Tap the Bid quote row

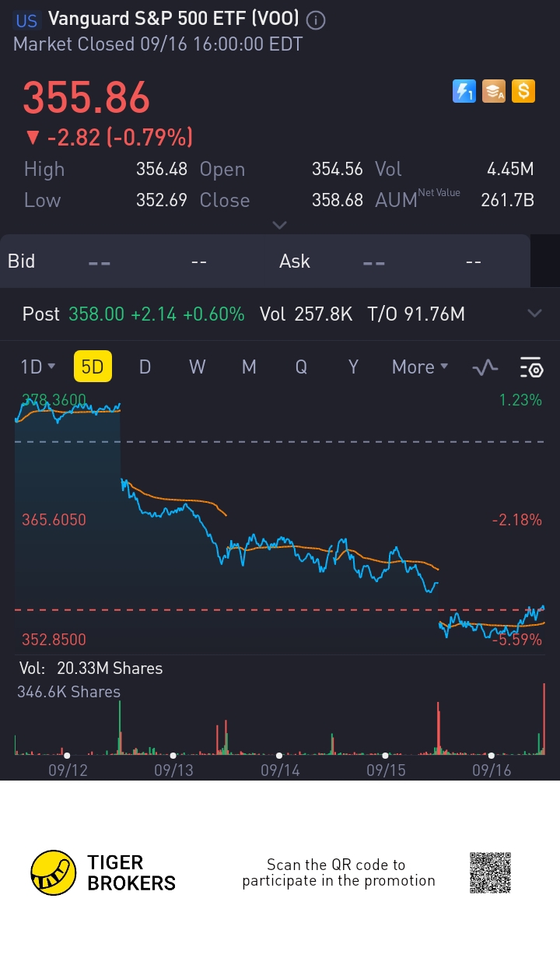point(265,261)
